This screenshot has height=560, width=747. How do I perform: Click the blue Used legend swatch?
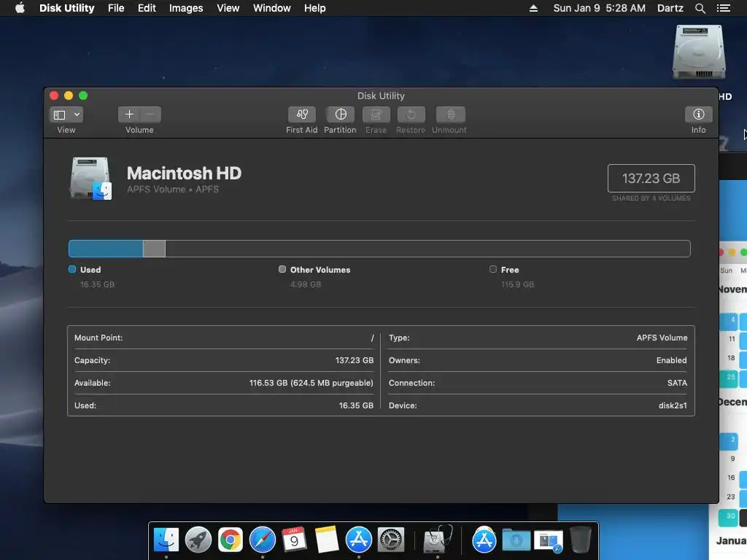click(72, 270)
